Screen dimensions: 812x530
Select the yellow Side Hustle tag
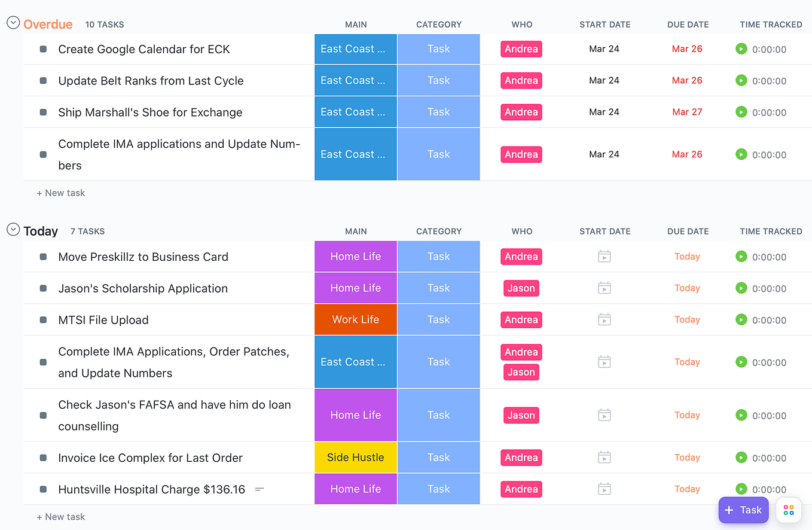coord(355,457)
